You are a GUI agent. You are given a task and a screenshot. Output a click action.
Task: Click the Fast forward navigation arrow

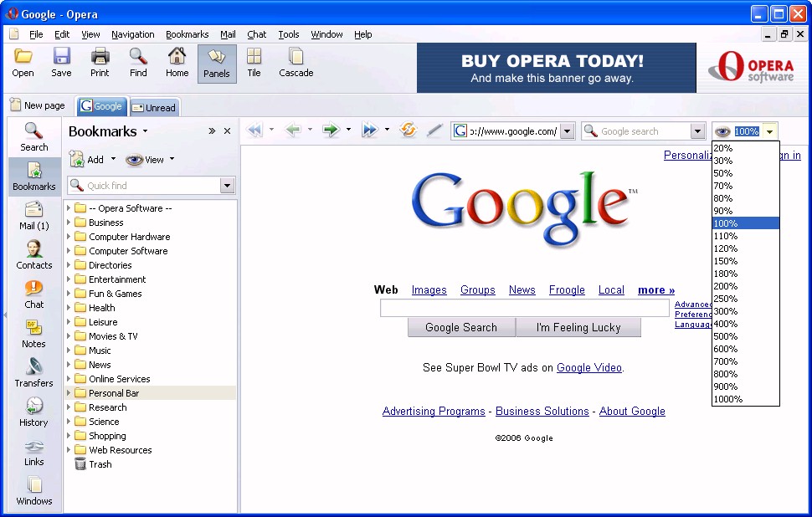pos(370,130)
